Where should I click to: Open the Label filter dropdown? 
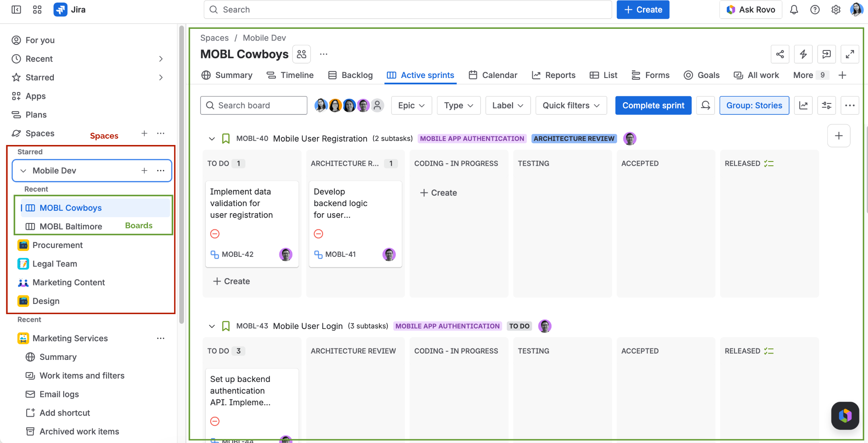pos(508,106)
